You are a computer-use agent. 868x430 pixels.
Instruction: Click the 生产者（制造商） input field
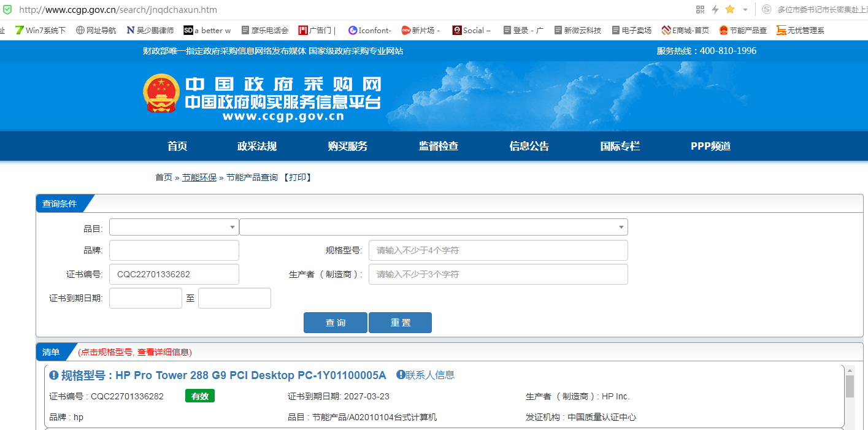[x=498, y=274]
